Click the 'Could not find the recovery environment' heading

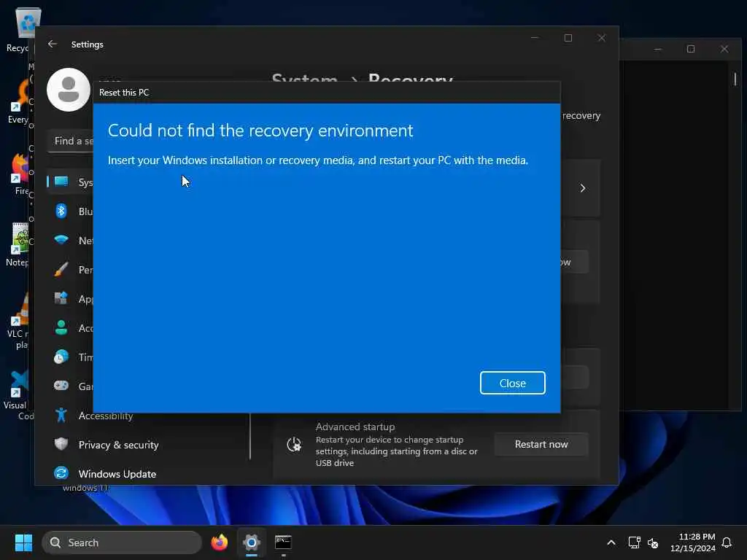coord(260,131)
